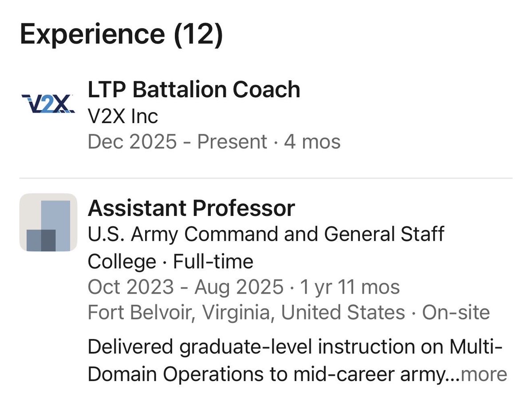Tap the Fort Belvoir, Virginia location text
The width and height of the screenshot is (532, 402).
246,313
